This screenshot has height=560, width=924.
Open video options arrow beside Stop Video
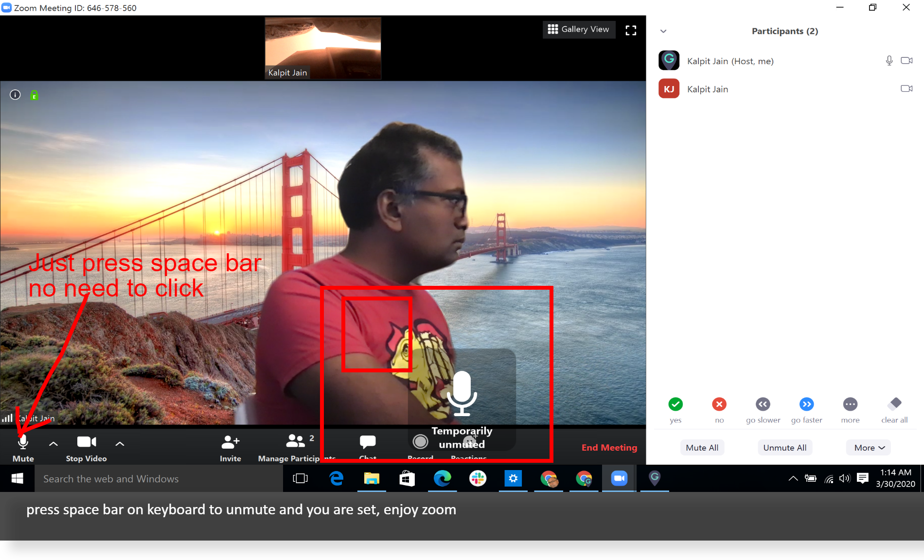[x=120, y=443]
